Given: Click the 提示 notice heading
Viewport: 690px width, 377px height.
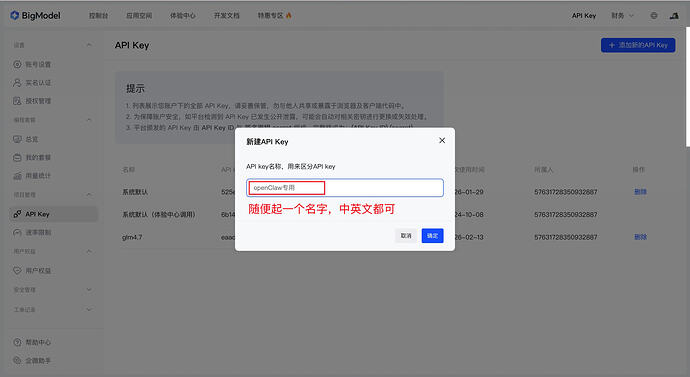Looking at the screenshot, I should [x=135, y=88].
